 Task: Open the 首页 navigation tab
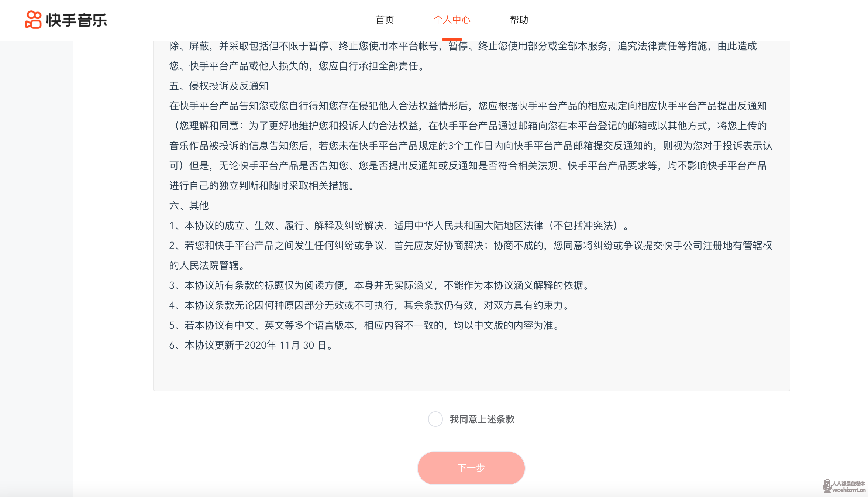[385, 20]
